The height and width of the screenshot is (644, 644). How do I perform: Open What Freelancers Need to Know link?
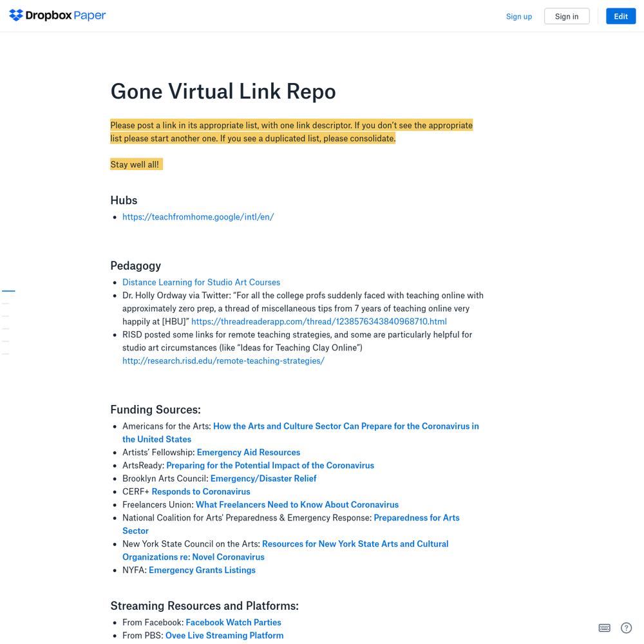pyautogui.click(x=298, y=505)
